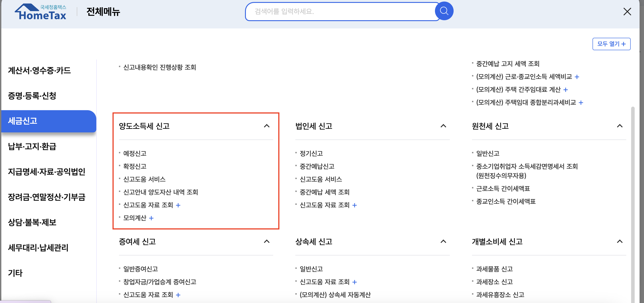Open the 예정신고 link
The height and width of the screenshot is (303, 644).
coord(135,153)
